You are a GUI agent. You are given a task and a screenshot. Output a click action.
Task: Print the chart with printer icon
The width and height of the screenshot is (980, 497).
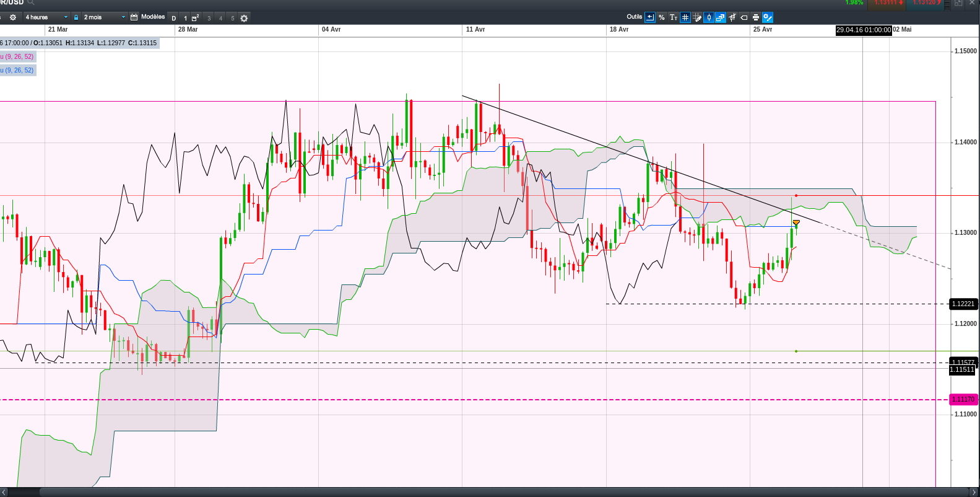pos(756,17)
